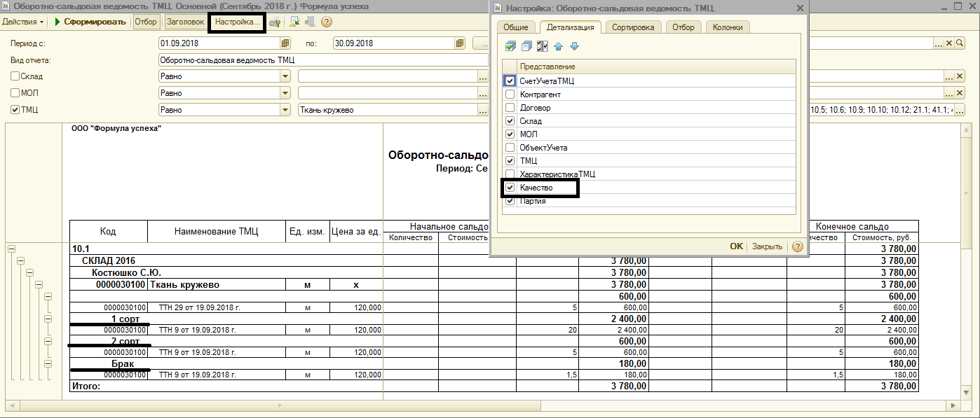
Task: Enable the Контрагент checkbox
Action: coord(510,95)
